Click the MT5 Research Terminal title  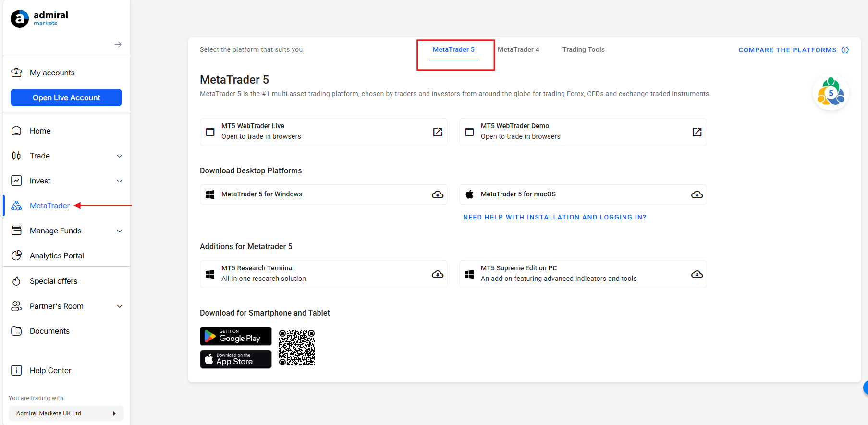point(257,268)
